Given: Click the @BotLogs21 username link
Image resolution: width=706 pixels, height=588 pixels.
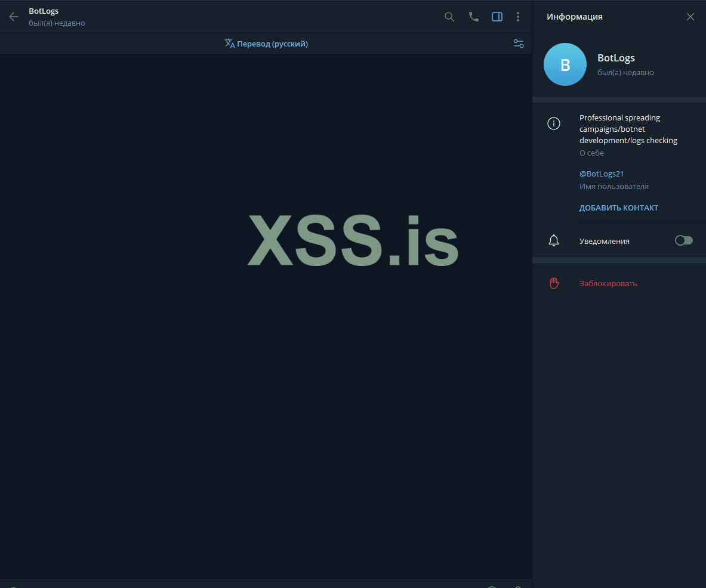Looking at the screenshot, I should tap(602, 174).
